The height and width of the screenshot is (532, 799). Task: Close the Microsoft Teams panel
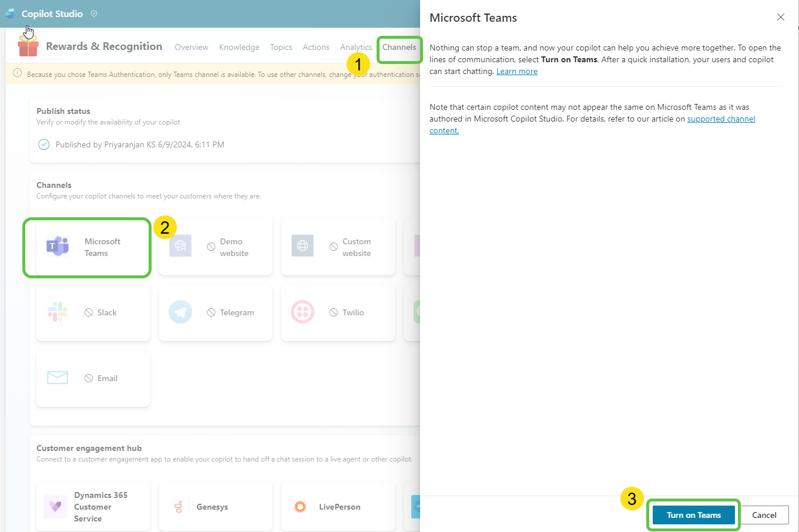pyautogui.click(x=780, y=17)
